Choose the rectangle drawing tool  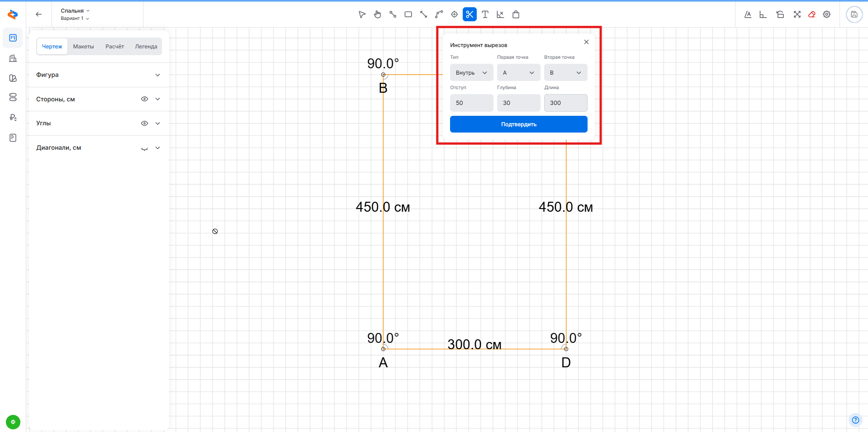(408, 14)
